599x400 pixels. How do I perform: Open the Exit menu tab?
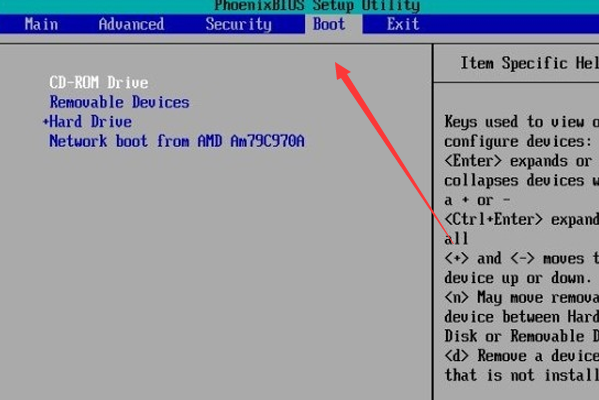(403, 24)
